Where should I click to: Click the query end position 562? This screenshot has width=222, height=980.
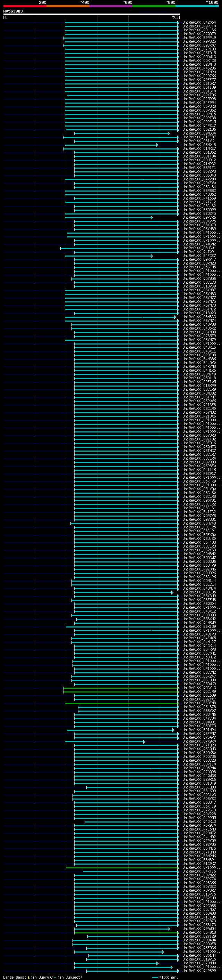(175, 17)
